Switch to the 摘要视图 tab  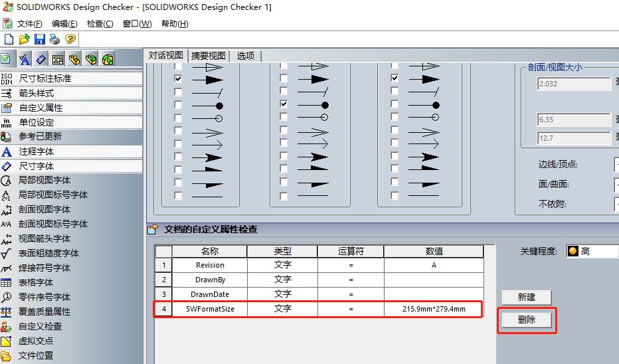(209, 56)
